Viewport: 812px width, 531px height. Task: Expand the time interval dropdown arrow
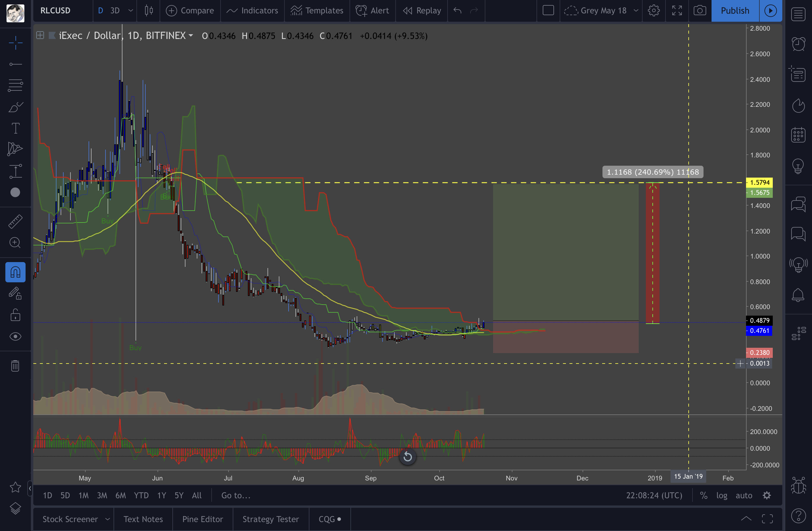pos(131,11)
